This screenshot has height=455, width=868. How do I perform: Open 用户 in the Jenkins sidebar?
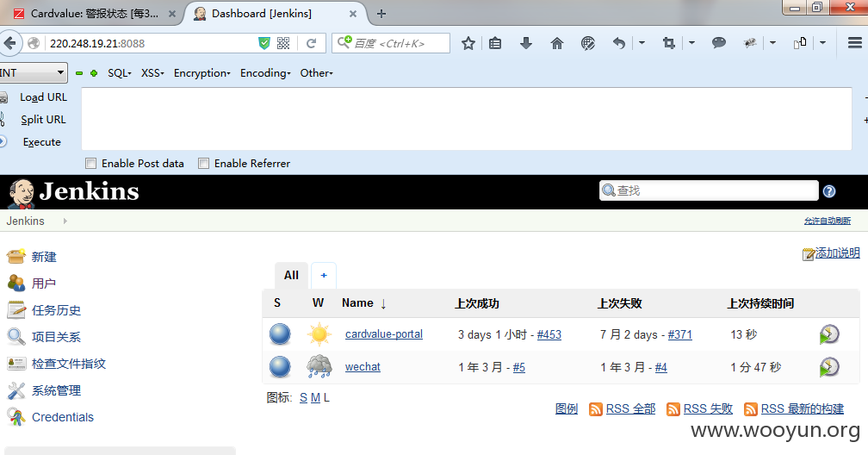(x=44, y=284)
